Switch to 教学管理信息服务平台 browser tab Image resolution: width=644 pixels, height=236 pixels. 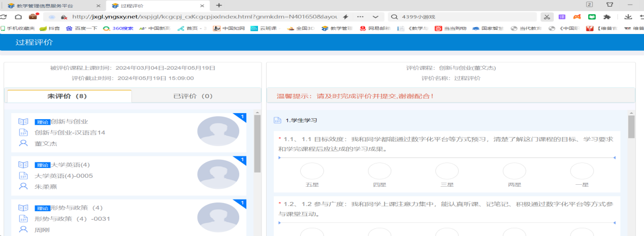tap(51, 5)
